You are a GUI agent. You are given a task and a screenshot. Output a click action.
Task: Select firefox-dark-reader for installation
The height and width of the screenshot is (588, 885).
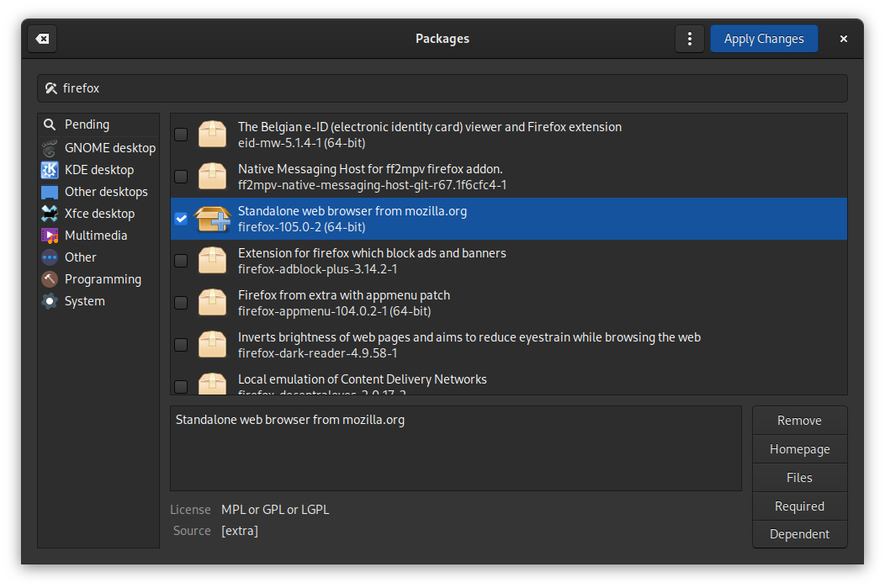coord(181,344)
